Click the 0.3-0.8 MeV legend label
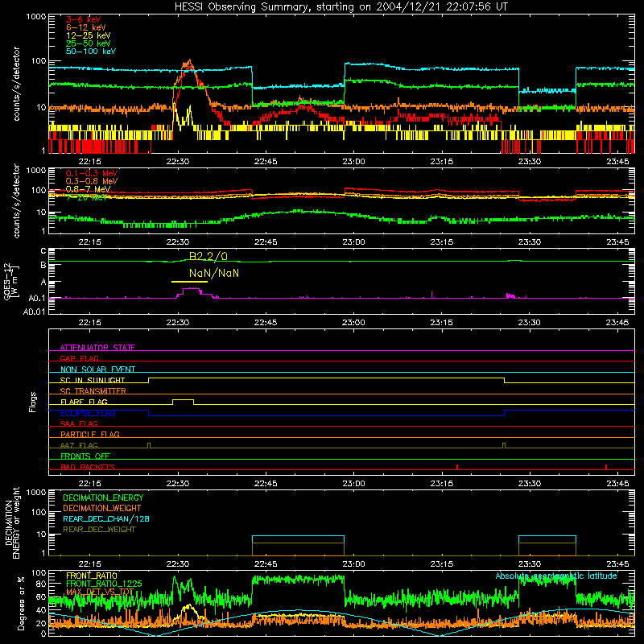Screen dimensions: 644x644 point(92,181)
